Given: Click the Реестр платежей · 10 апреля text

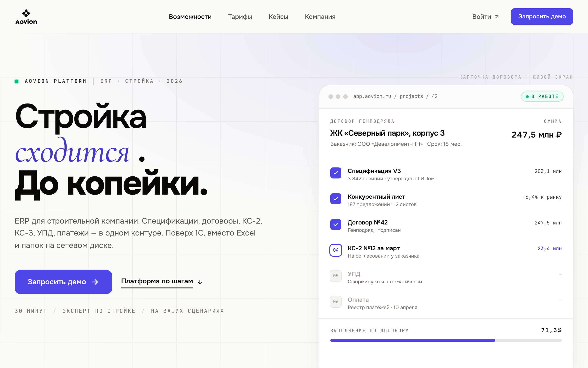Looking at the screenshot, I should tap(382, 308).
